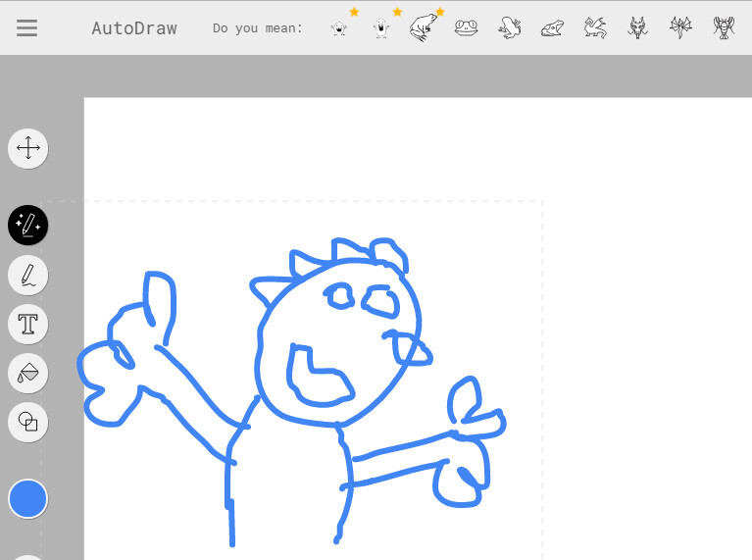Screen dimensions: 752x560
Task: Pick the top-view tree frog suggestion
Action: point(509,27)
